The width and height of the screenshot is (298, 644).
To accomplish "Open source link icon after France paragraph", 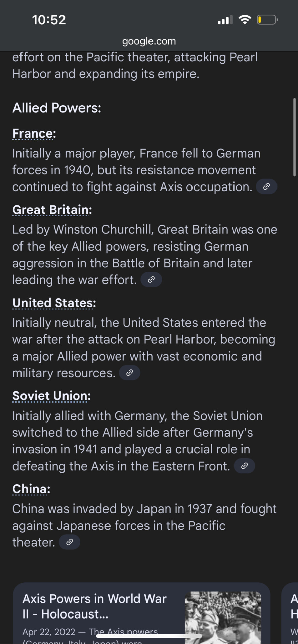I will pyautogui.click(x=266, y=187).
